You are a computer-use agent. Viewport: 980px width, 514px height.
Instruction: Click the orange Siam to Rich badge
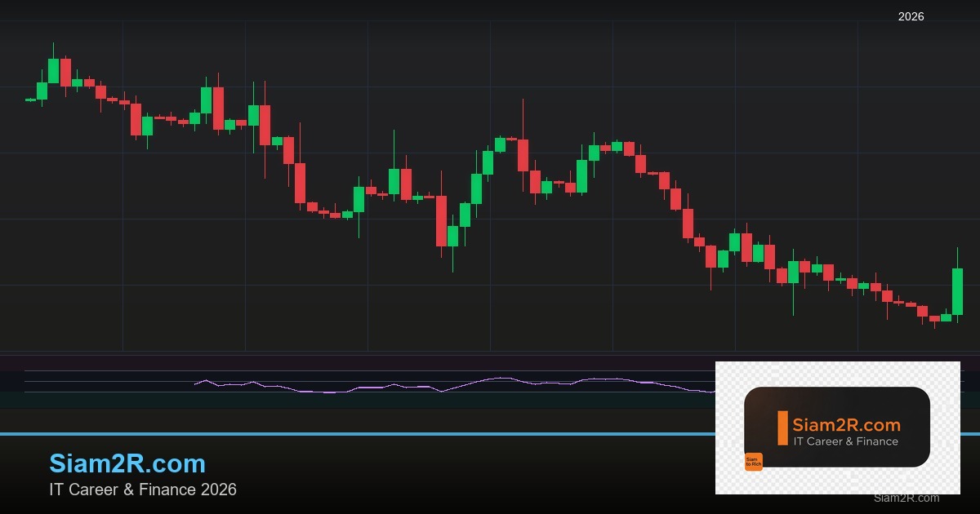point(753,462)
